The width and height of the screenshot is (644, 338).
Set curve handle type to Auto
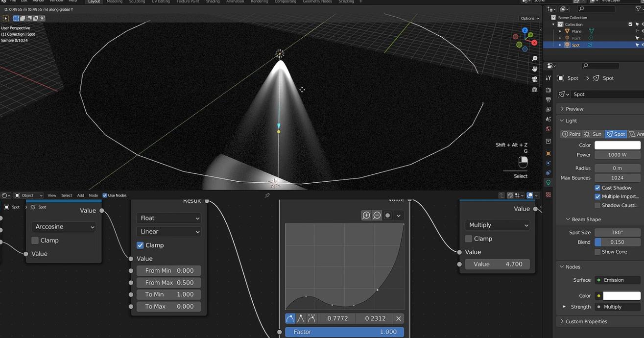(290, 318)
